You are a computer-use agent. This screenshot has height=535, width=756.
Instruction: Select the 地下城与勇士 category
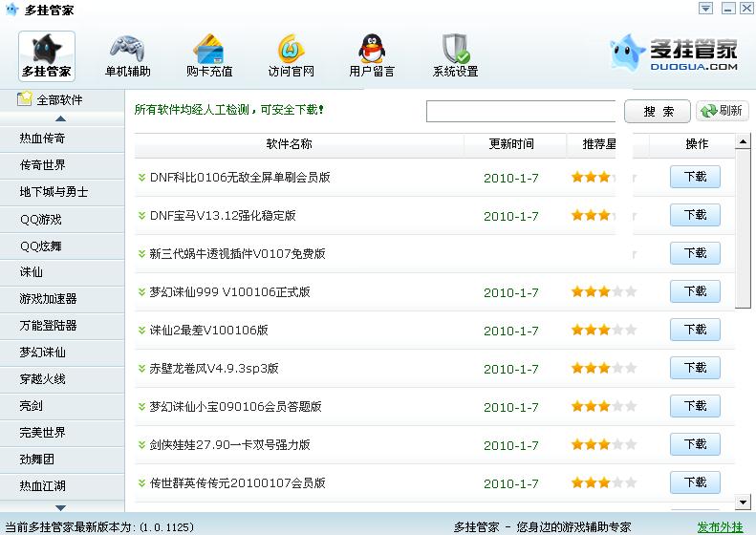(62, 192)
